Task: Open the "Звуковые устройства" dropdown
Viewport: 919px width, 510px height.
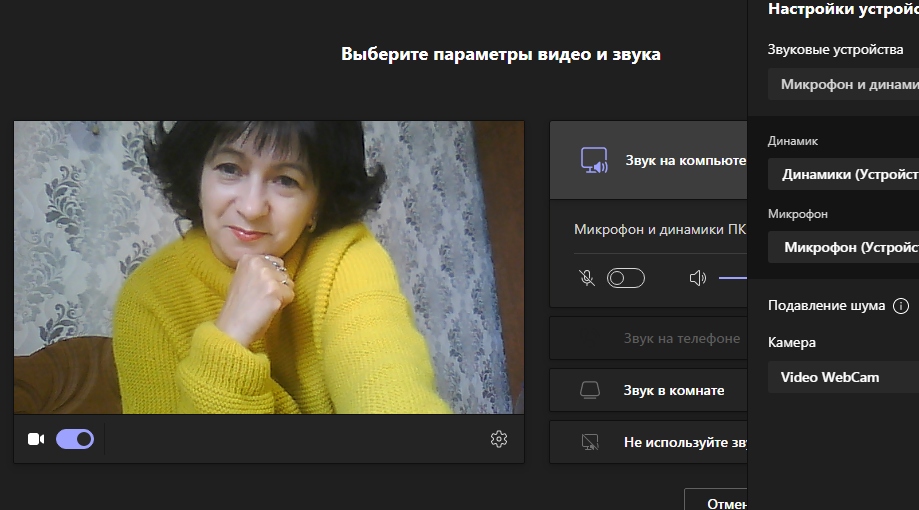Action: 843,85
